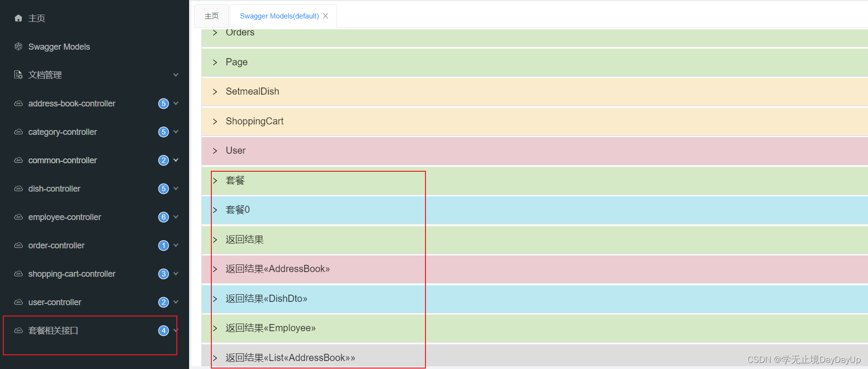Click the cloud icon beside employee-controller

(18, 217)
